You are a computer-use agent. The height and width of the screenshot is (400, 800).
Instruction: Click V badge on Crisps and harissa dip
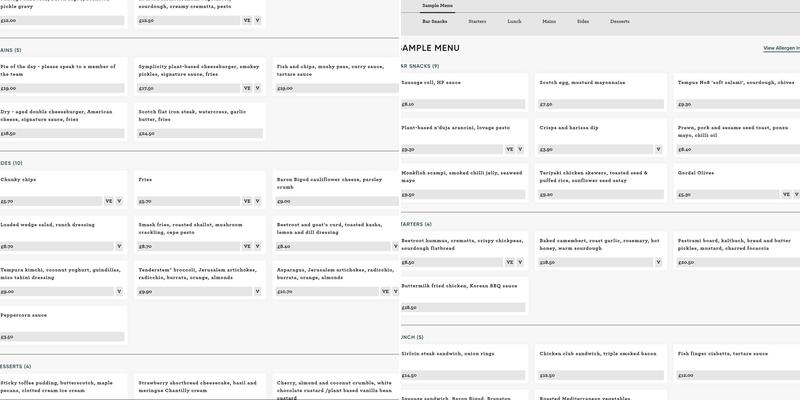pyautogui.click(x=658, y=149)
